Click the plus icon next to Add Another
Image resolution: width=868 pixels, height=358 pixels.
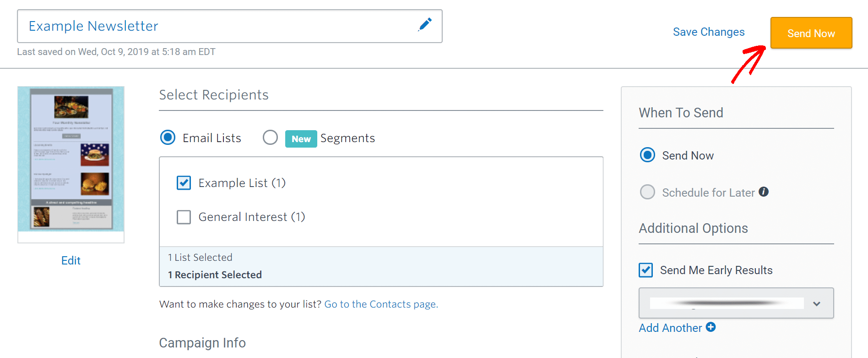pos(711,327)
